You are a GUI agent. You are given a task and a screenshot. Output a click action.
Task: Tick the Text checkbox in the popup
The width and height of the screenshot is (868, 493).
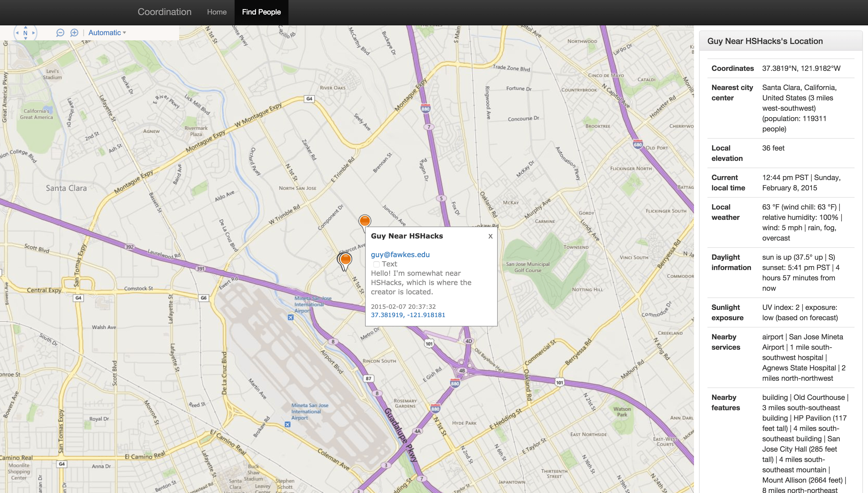[376, 264]
